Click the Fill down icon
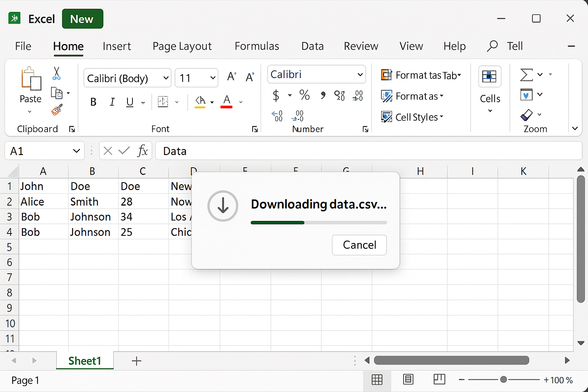The height and width of the screenshot is (392, 588). tap(526, 95)
